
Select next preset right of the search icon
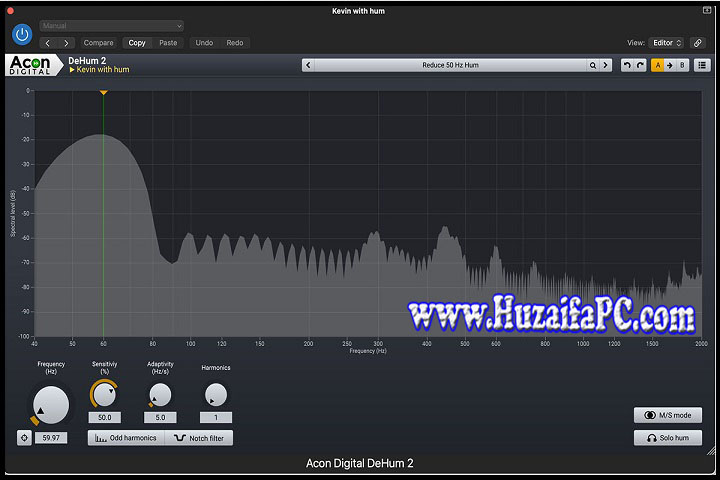606,65
